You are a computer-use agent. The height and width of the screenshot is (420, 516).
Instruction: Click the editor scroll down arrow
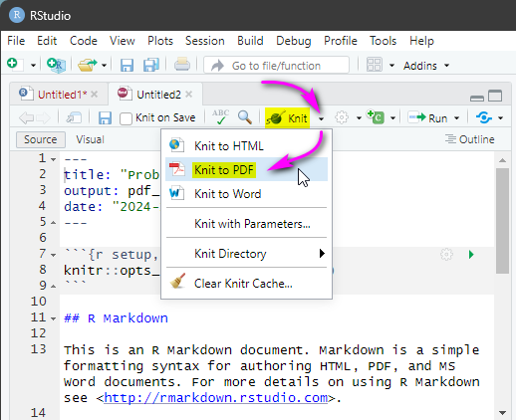click(x=502, y=413)
